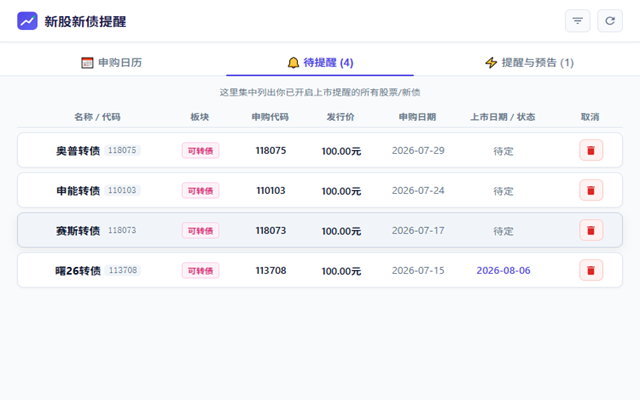Click the 上市日期 / 状态 column header
This screenshot has height=400, width=640.
(x=502, y=117)
